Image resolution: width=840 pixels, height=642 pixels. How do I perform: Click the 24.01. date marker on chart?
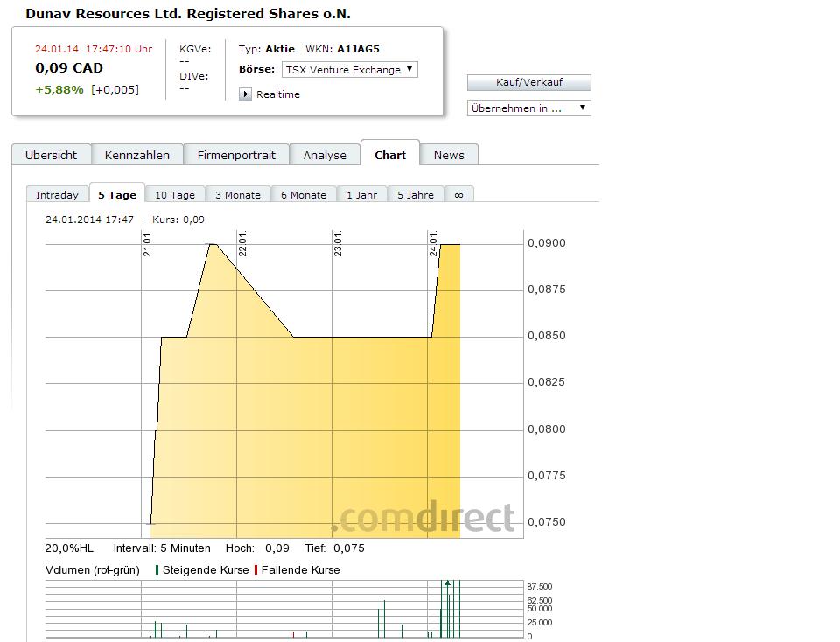click(433, 244)
